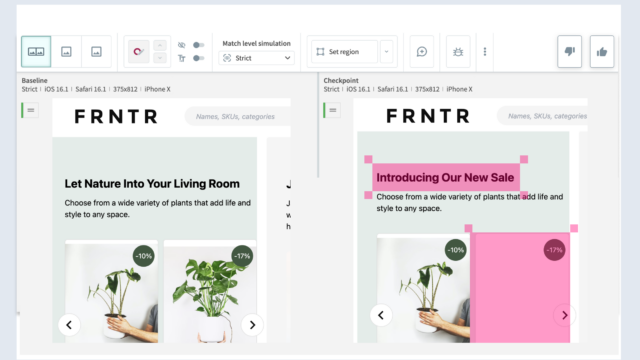The height and width of the screenshot is (360, 640).
Task: Click the 'Checkpoint' pane label
Action: tap(341, 80)
